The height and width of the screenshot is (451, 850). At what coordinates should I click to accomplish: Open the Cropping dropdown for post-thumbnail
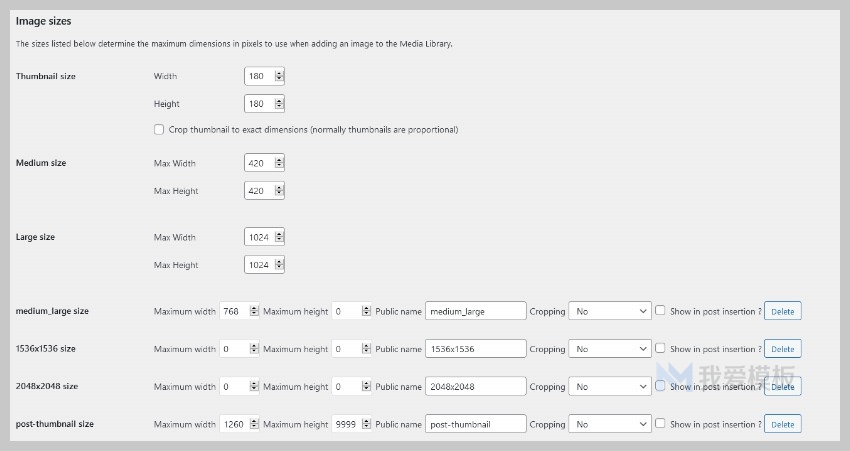(x=610, y=424)
